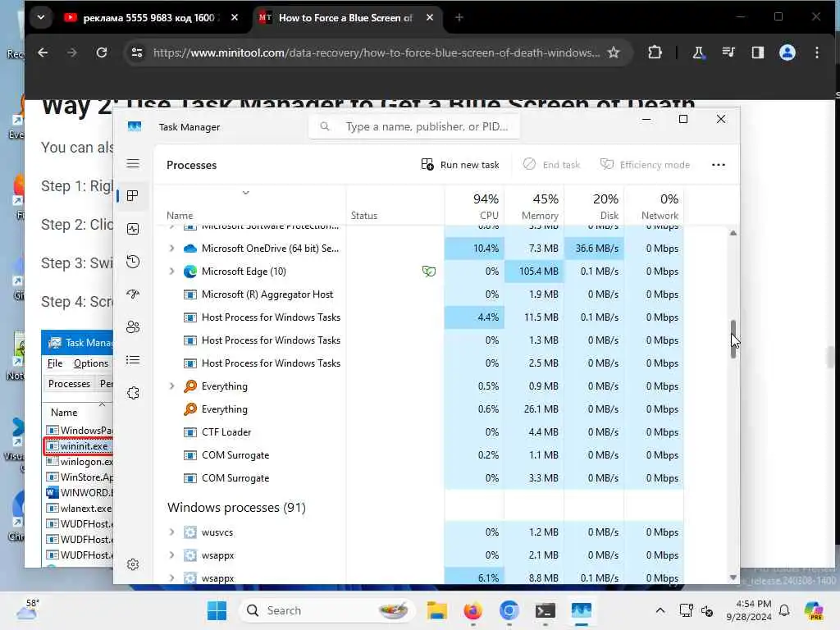Open Services page in Task Manager sidebar

click(133, 393)
